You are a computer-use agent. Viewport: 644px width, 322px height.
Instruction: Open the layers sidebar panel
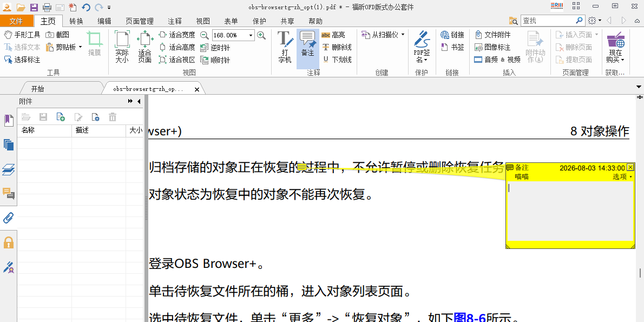click(x=9, y=169)
